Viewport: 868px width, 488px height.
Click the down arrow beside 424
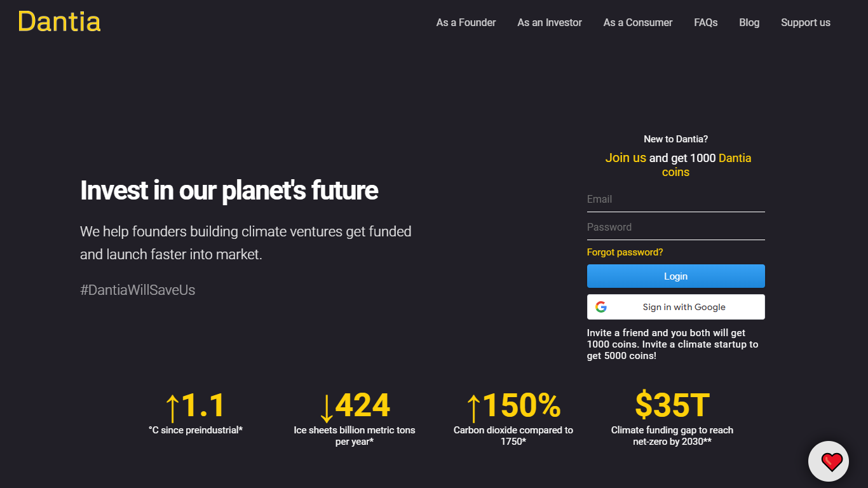tap(327, 407)
